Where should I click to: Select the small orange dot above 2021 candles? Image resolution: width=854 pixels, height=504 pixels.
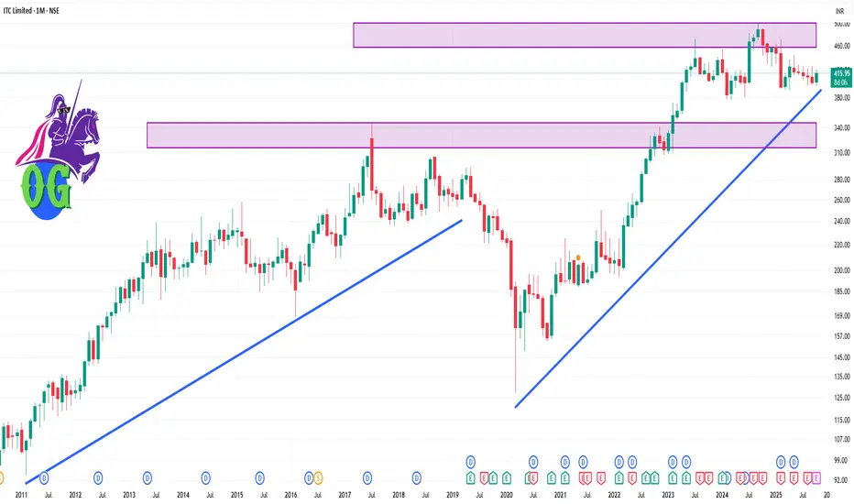[x=578, y=257]
